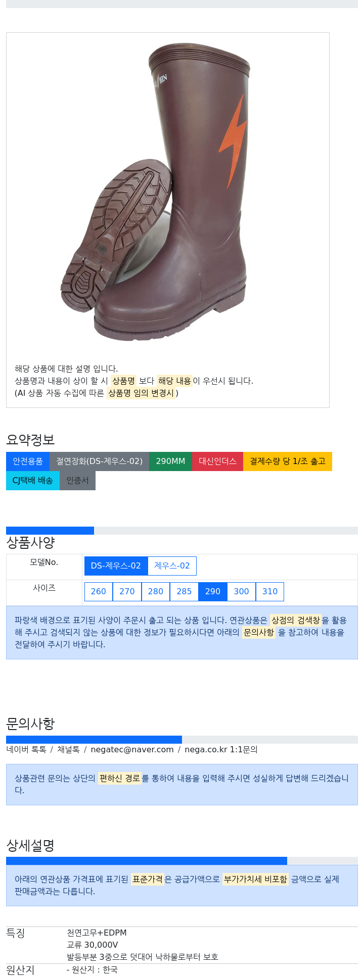Select model DS-제우스-02 option
Viewport: 364px width, 980px height.
tap(116, 566)
